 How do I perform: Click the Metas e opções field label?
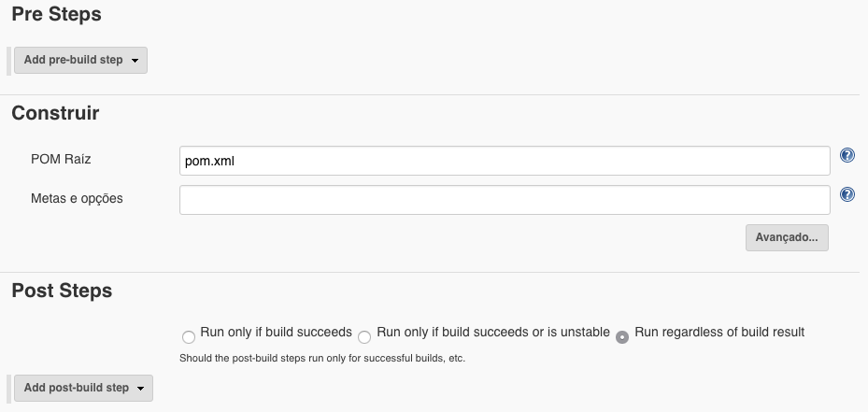click(77, 198)
